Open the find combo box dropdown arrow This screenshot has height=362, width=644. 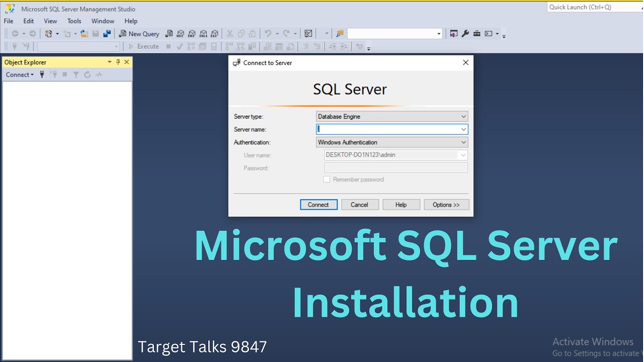(x=439, y=34)
